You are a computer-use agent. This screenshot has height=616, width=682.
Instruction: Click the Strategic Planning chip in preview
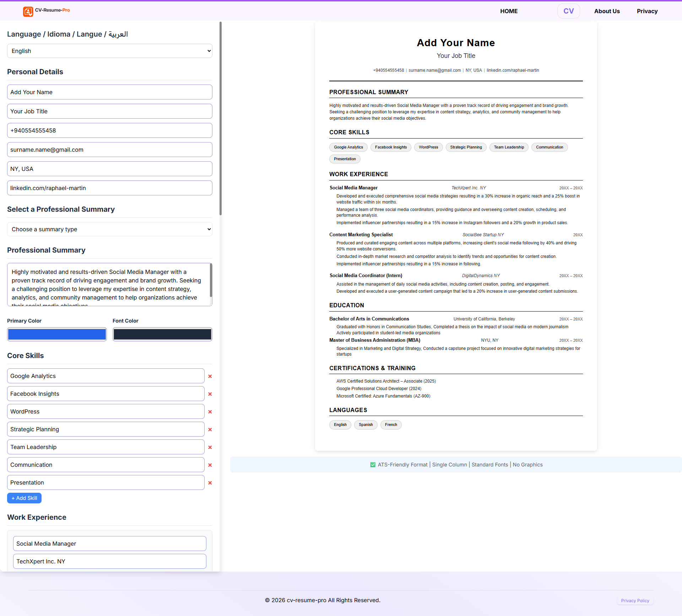tap(466, 147)
